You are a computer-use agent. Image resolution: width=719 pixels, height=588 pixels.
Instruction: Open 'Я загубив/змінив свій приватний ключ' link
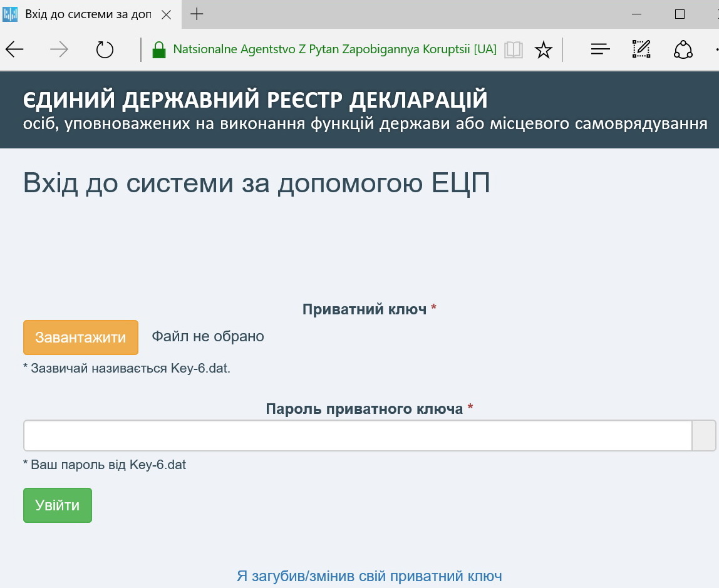click(369, 576)
